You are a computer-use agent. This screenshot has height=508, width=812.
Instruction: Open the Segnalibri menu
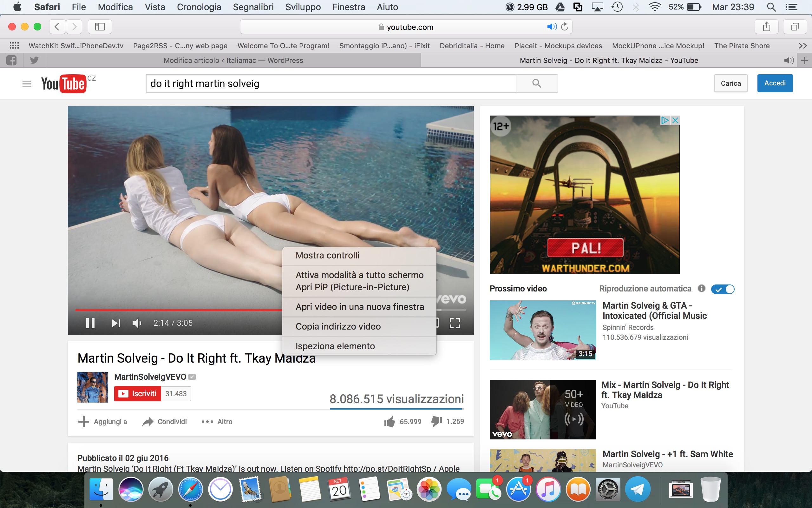(253, 7)
